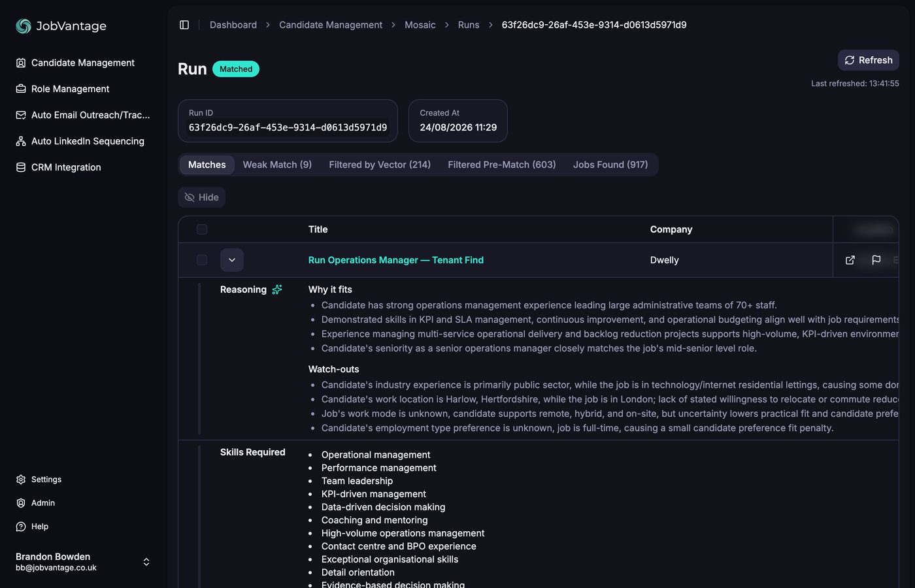Go to Dashboard breadcrumb
The height and width of the screenshot is (588, 915).
pyautogui.click(x=233, y=25)
